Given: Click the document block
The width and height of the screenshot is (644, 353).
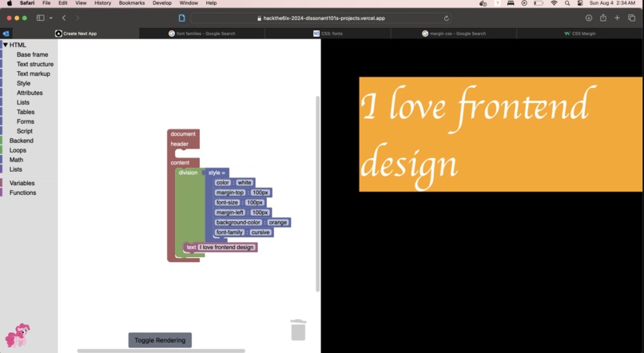Looking at the screenshot, I should pyautogui.click(x=183, y=134).
